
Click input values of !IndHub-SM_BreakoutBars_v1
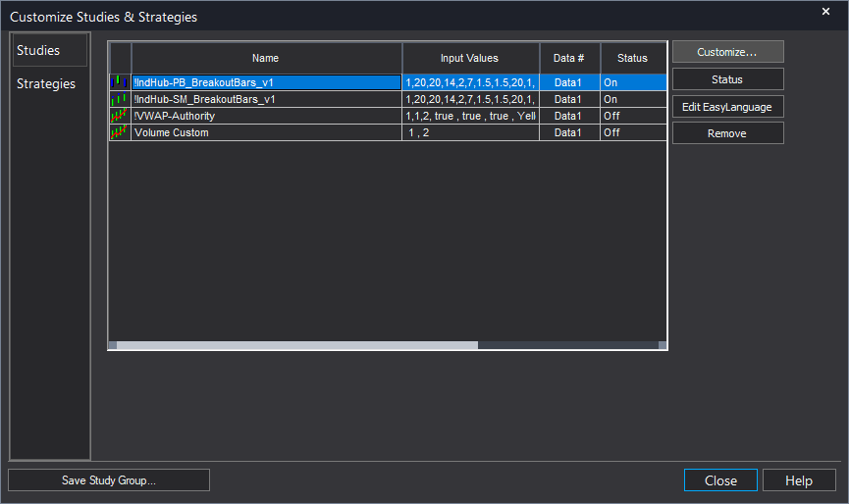[x=470, y=99]
